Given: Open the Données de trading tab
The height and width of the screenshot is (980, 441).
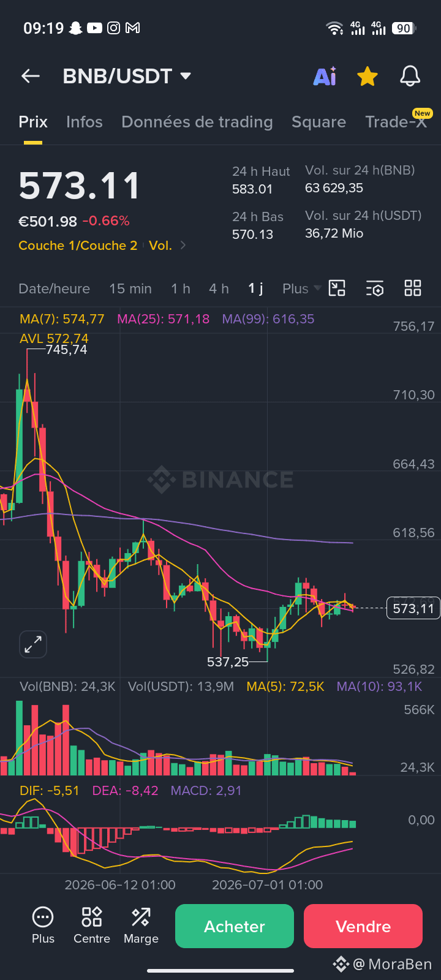Looking at the screenshot, I should pos(197,122).
